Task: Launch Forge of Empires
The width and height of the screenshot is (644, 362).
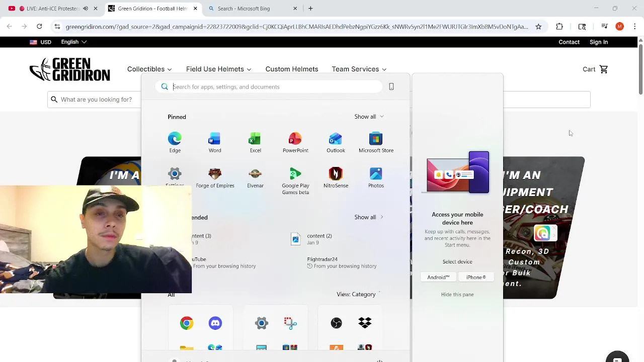Action: click(x=215, y=178)
